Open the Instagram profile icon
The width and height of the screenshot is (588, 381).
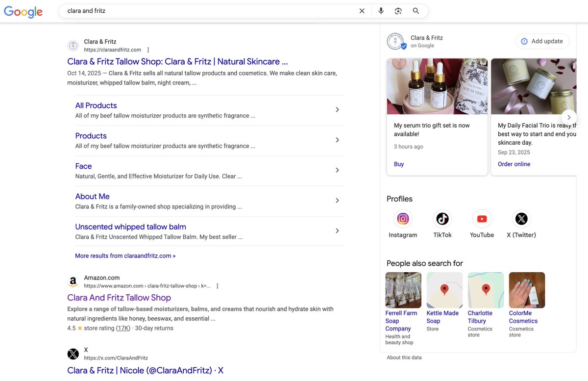pos(403,219)
